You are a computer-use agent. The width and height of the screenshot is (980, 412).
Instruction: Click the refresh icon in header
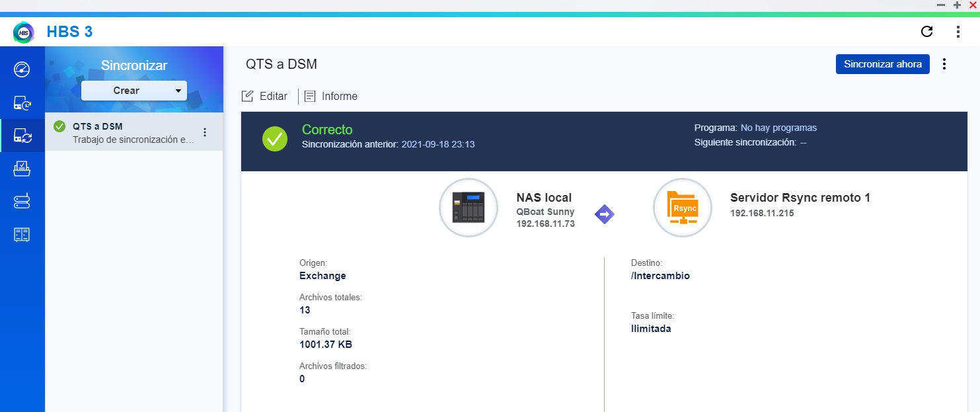pyautogui.click(x=927, y=32)
